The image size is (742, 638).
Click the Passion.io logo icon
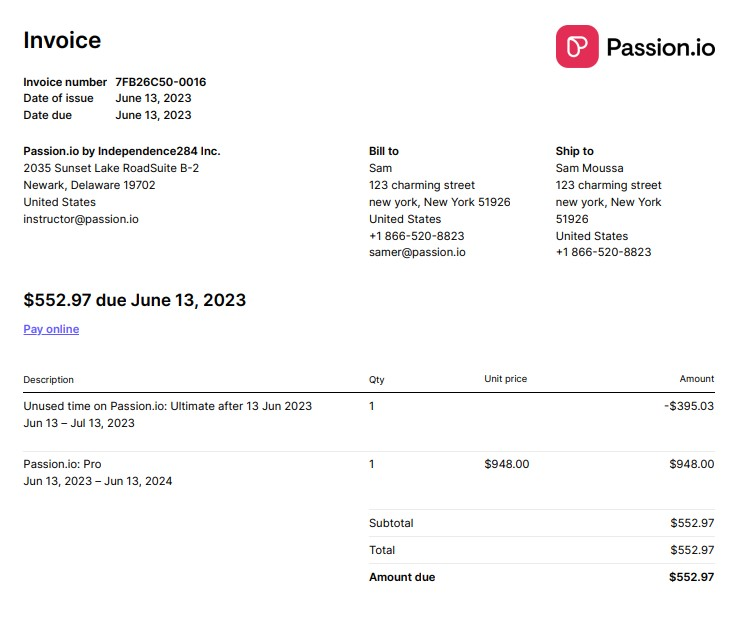(x=577, y=47)
